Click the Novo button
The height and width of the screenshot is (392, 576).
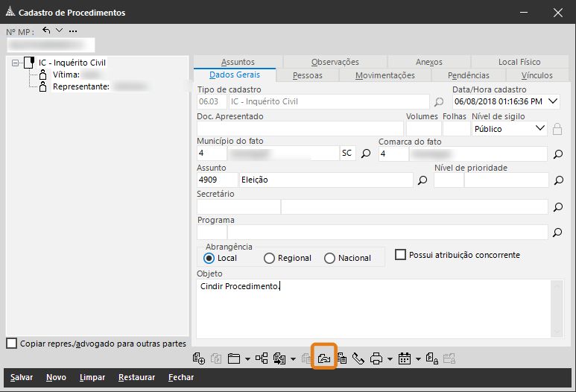(x=56, y=377)
